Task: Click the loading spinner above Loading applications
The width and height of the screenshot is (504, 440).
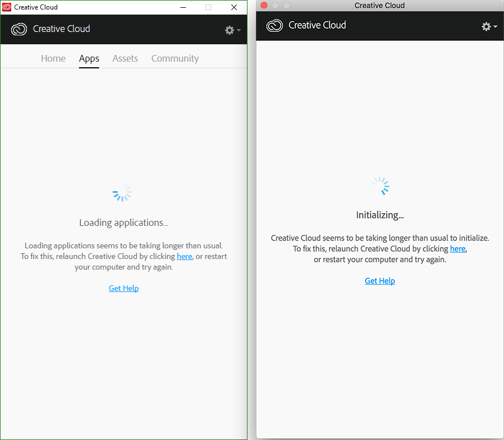Action: [x=123, y=192]
